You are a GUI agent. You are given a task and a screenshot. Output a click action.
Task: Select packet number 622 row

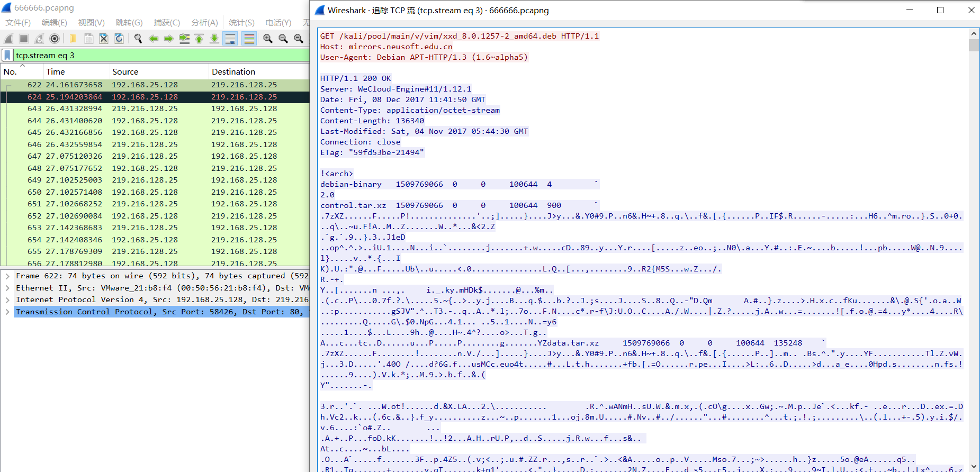click(x=155, y=85)
